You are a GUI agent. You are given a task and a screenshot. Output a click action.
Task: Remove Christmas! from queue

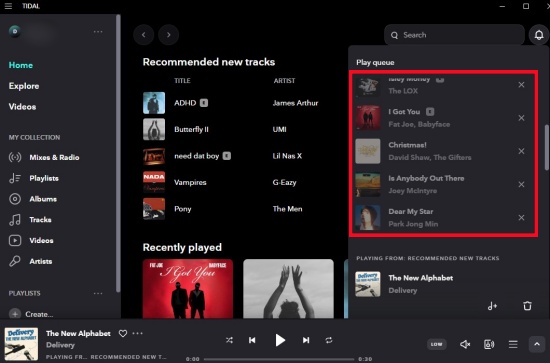point(521,151)
